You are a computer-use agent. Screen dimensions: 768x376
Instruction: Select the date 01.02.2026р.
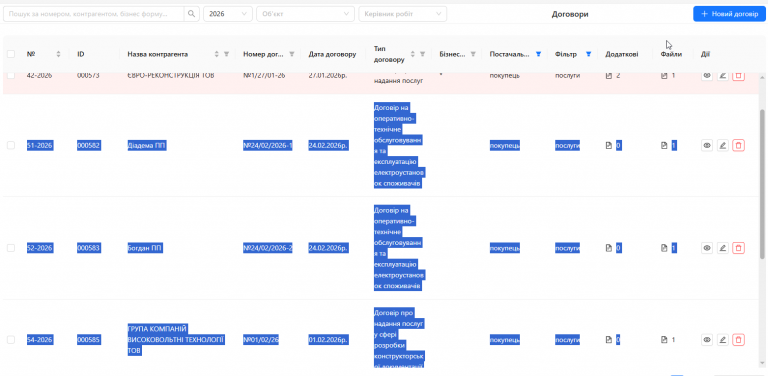pyautogui.click(x=328, y=339)
